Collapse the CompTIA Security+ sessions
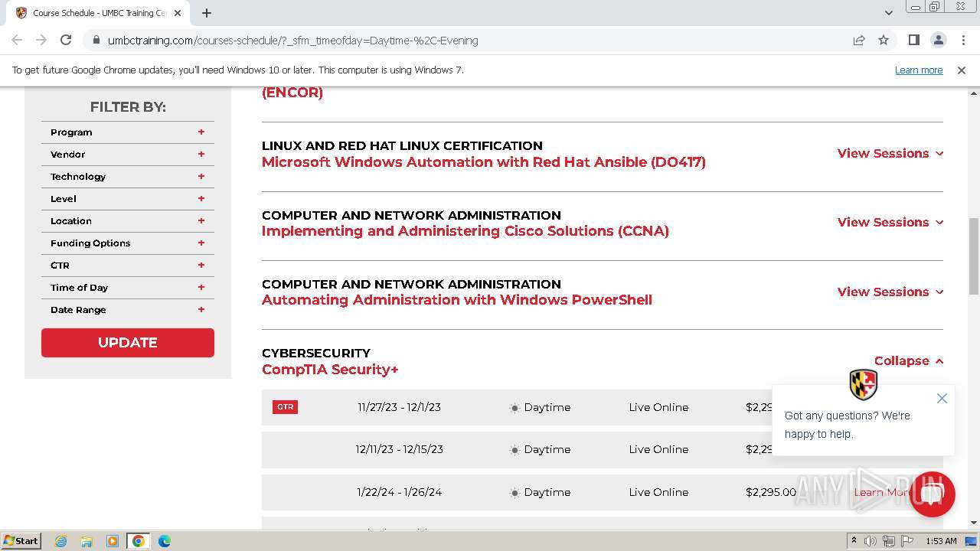 (909, 360)
